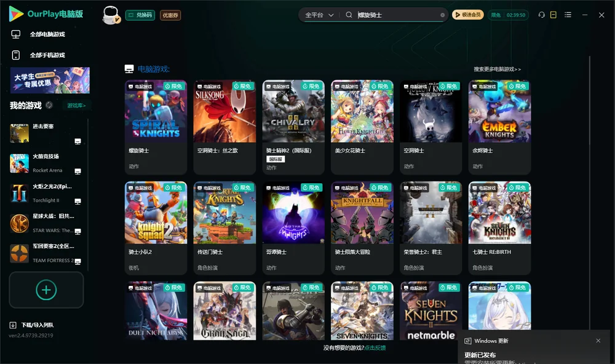Select the 美少女花骑士 game title

click(350, 151)
